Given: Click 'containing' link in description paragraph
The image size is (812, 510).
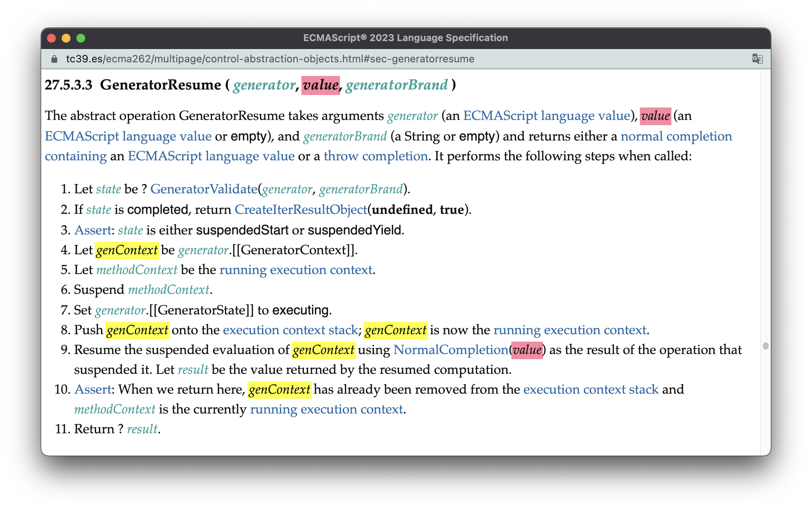Looking at the screenshot, I should click(x=76, y=156).
